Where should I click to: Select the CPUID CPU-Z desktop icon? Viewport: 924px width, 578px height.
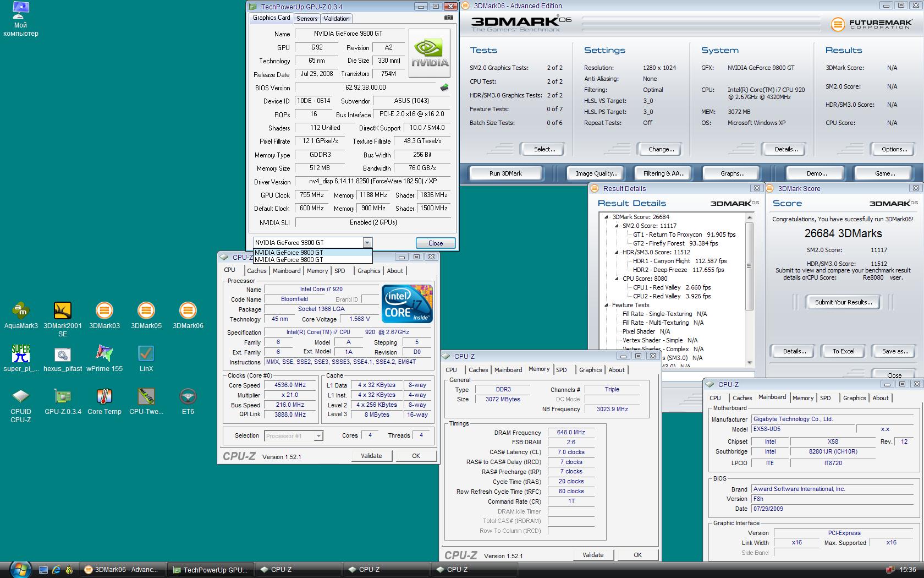click(21, 406)
